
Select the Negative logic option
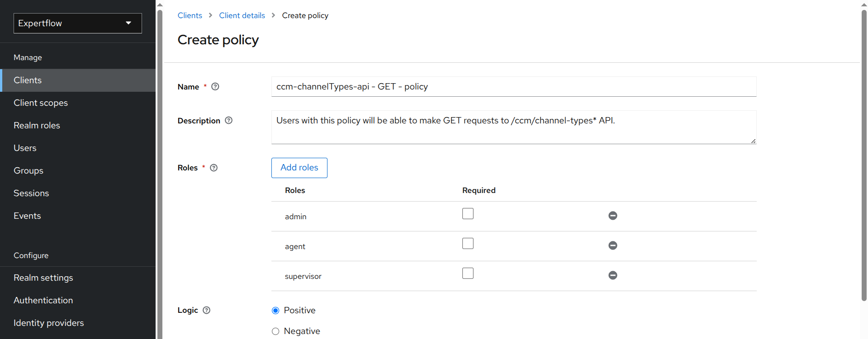click(275, 331)
